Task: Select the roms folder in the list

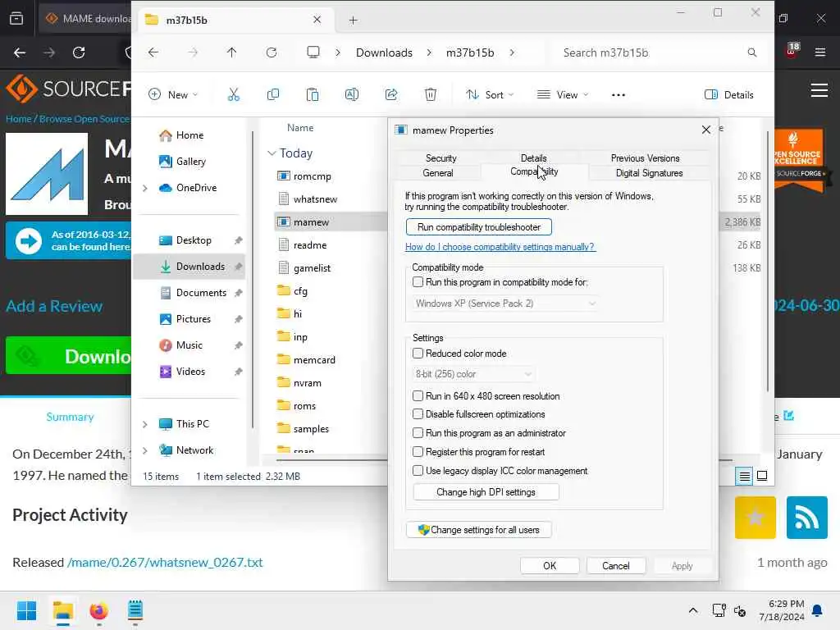Action: click(x=304, y=406)
